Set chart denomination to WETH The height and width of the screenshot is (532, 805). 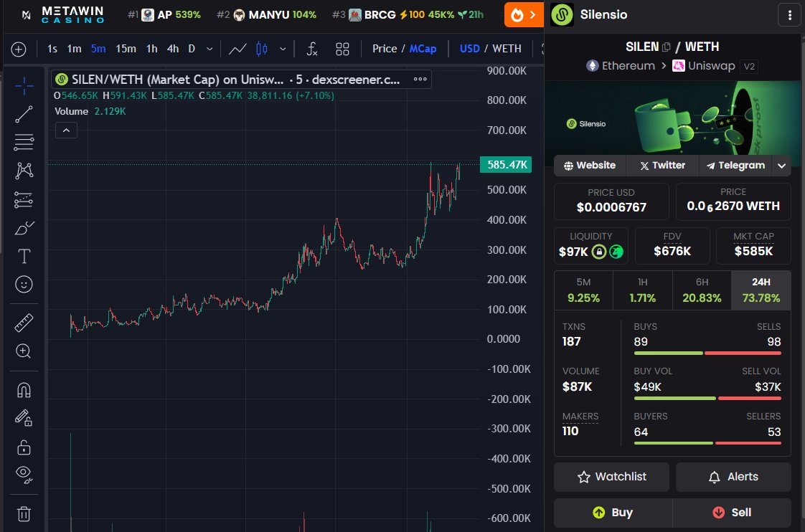pos(507,49)
